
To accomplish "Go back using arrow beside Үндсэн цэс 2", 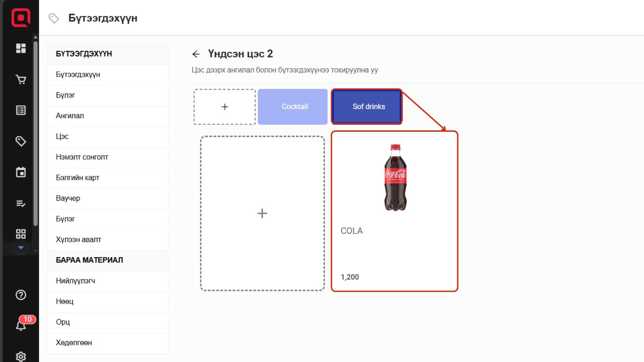I will click(196, 54).
